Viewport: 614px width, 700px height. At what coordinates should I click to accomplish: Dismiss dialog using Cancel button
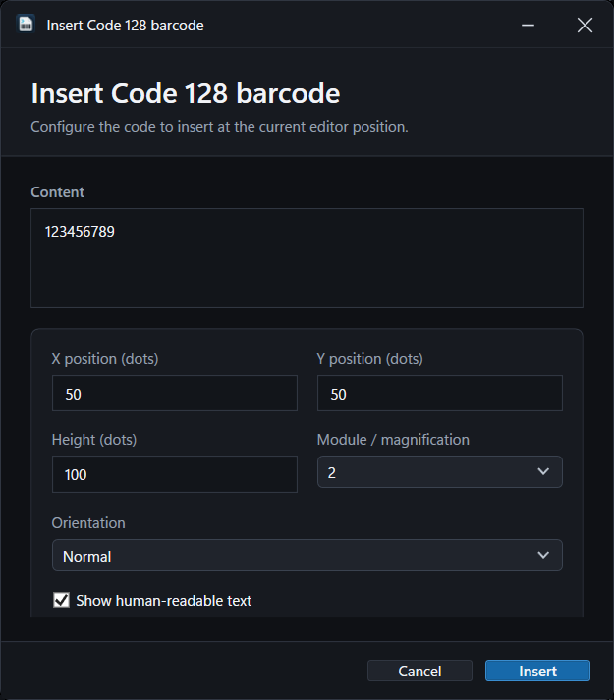coord(419,671)
